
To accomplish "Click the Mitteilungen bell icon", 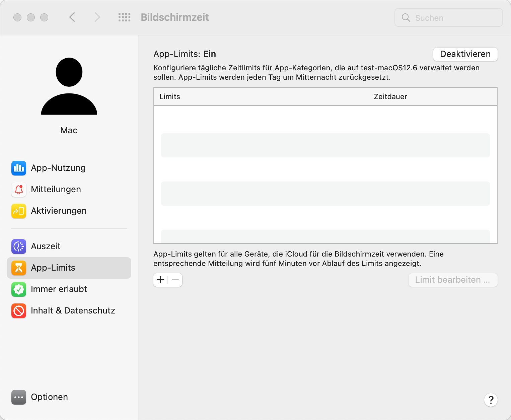I will (19, 190).
